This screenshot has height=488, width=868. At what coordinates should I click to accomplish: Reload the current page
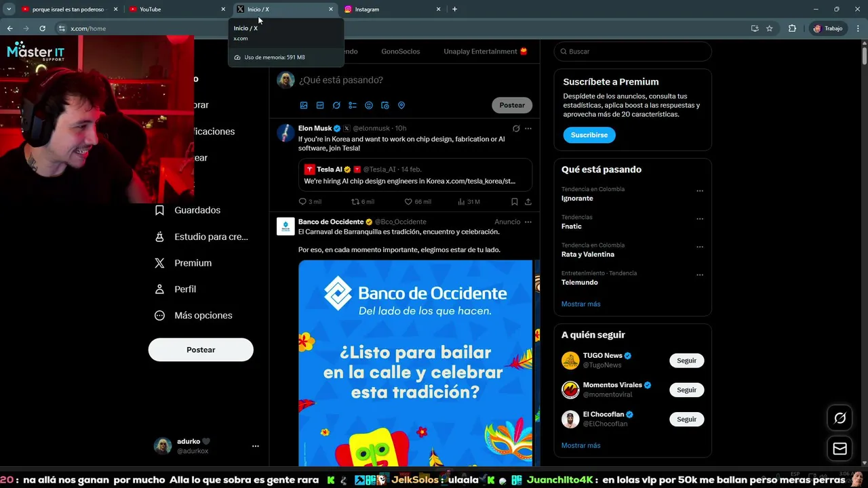pos(42,28)
